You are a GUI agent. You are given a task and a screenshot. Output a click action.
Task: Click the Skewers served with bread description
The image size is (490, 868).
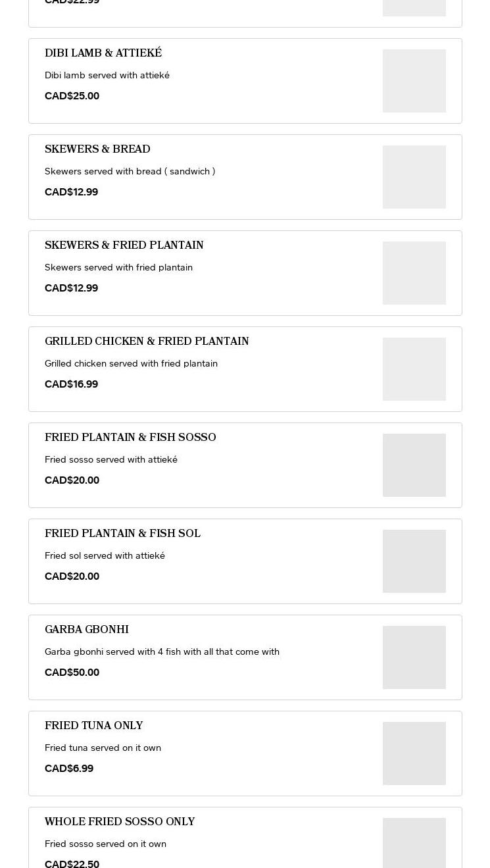tap(130, 171)
